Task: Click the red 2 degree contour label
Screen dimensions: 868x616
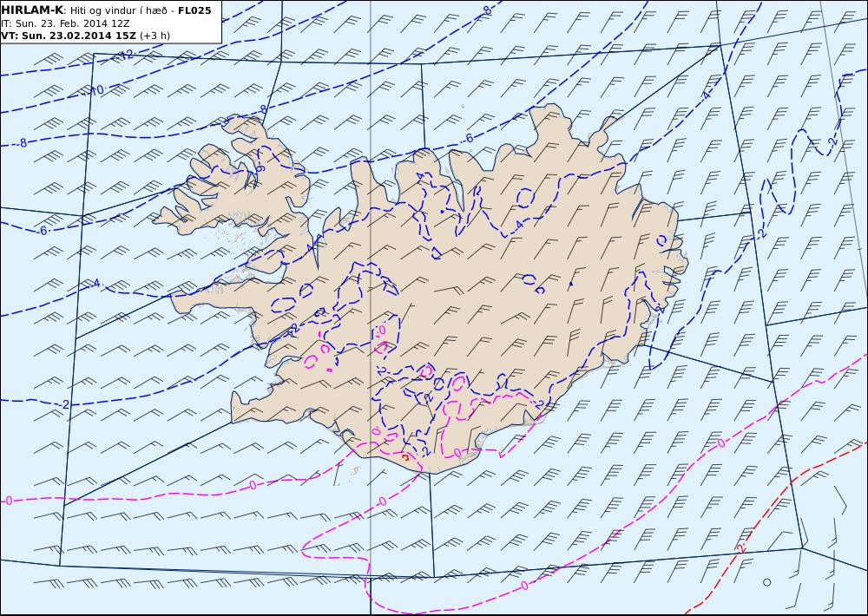Action: pyautogui.click(x=741, y=548)
